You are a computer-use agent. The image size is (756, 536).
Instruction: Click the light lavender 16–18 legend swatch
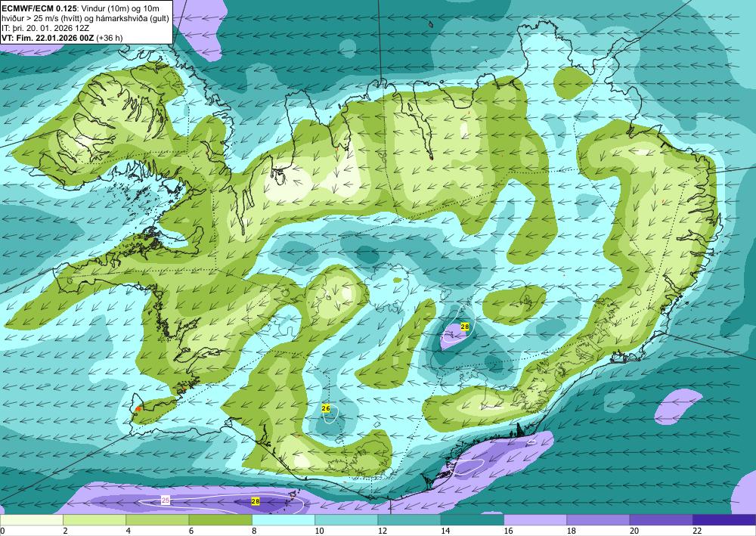tap(535, 520)
